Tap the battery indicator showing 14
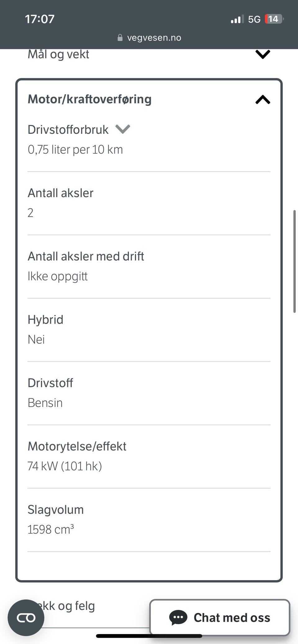The image size is (298, 644). tap(274, 19)
